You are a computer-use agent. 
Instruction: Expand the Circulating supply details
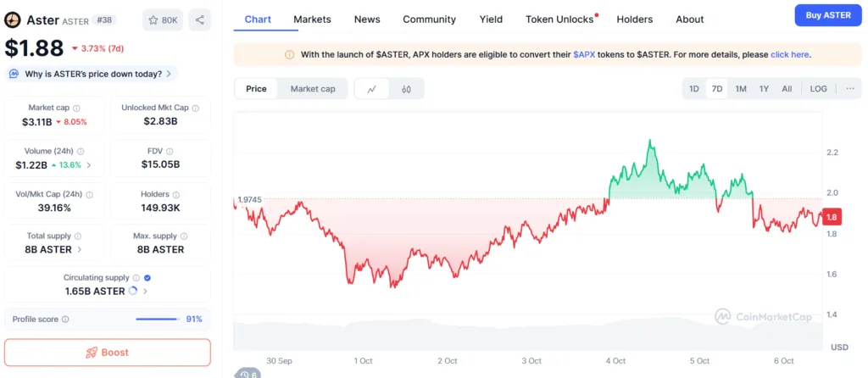(145, 291)
